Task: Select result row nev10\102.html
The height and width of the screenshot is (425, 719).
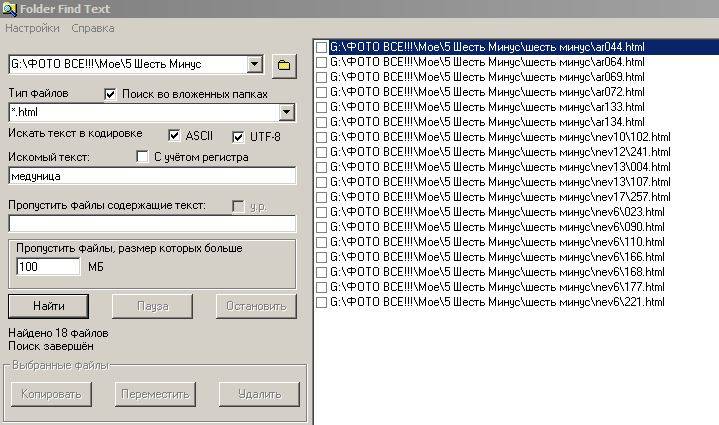Action: [x=499, y=137]
